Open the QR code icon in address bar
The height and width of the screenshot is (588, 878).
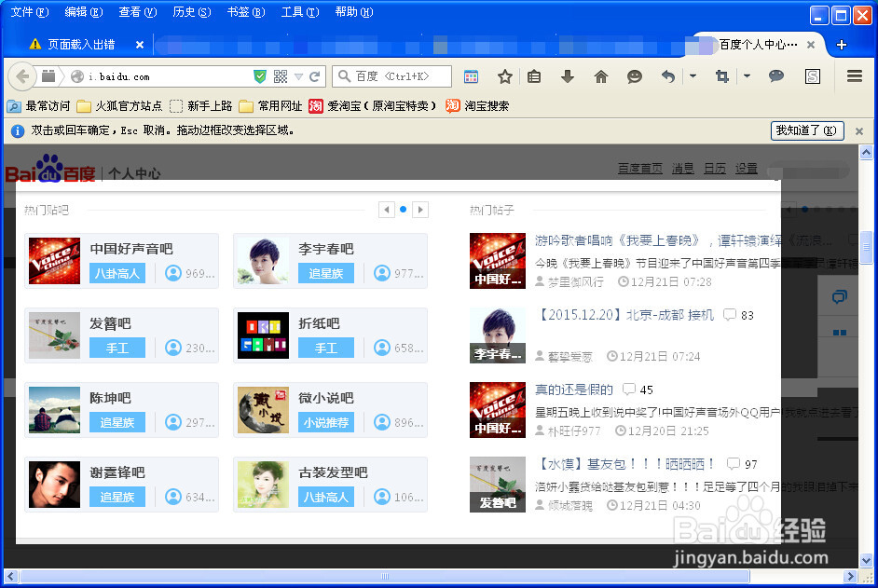click(x=281, y=76)
